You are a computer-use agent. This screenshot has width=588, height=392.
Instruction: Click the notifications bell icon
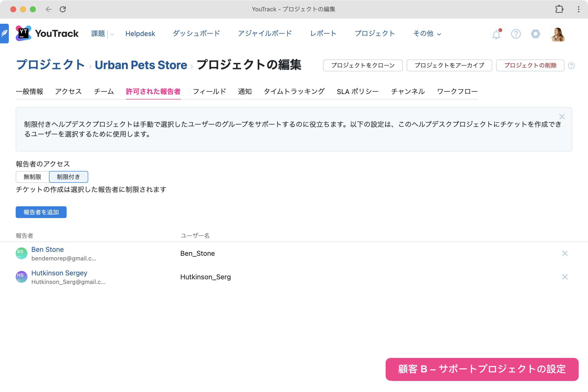coord(496,34)
